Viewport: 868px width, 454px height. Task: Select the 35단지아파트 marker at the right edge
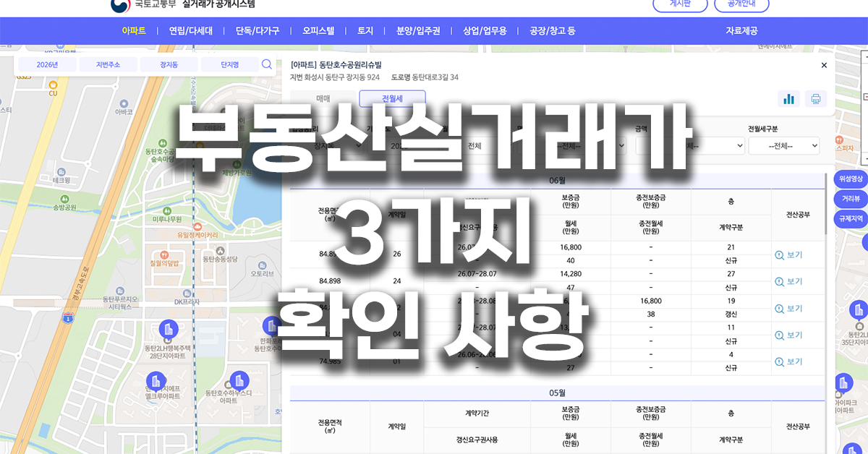coord(859,311)
